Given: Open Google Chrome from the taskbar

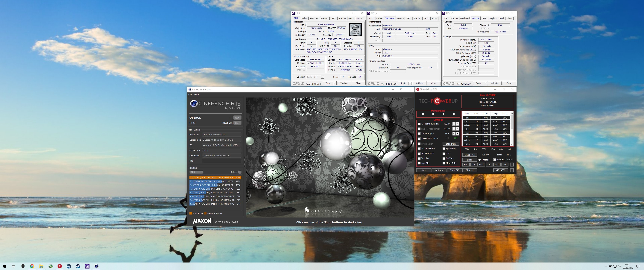Looking at the screenshot, I should click(x=32, y=266).
